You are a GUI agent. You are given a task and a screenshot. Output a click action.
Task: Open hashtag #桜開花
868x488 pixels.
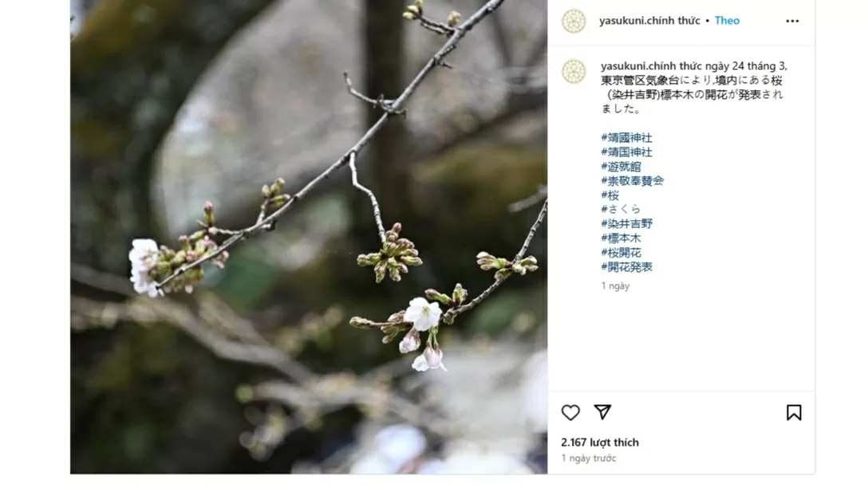pyautogui.click(x=621, y=253)
